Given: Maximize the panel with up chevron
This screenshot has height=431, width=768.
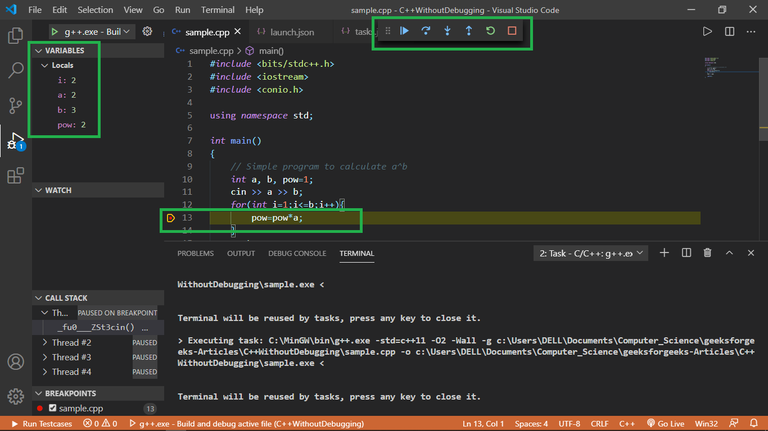Looking at the screenshot, I should pos(729,253).
